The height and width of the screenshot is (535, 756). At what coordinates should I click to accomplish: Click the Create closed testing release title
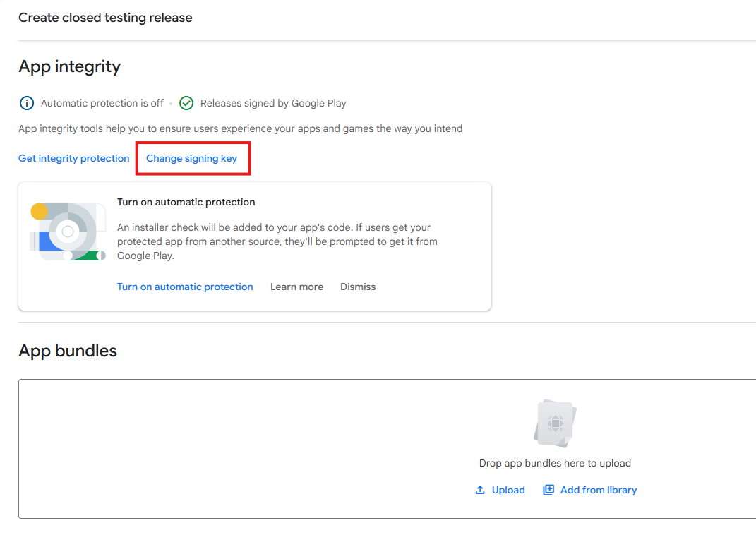(105, 18)
